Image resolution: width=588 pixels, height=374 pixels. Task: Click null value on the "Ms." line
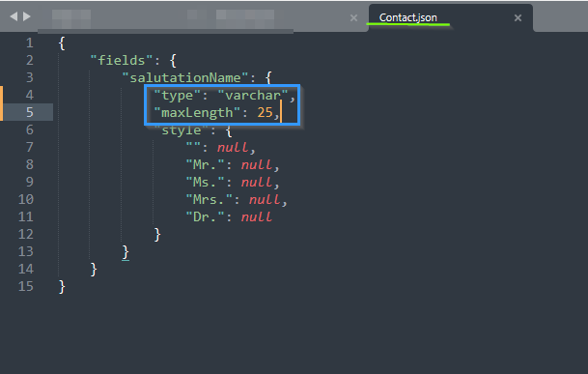click(x=257, y=182)
